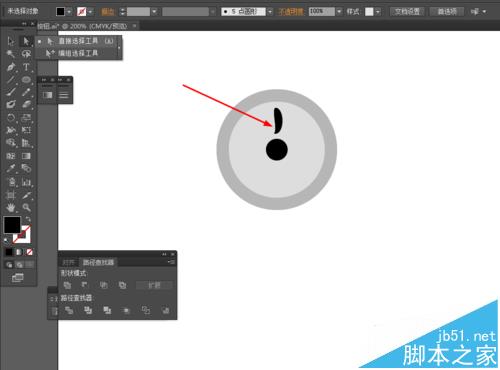Screen dimensions: 500x370
Task: Select the Rotate tool
Action: pyautogui.click(x=11, y=117)
